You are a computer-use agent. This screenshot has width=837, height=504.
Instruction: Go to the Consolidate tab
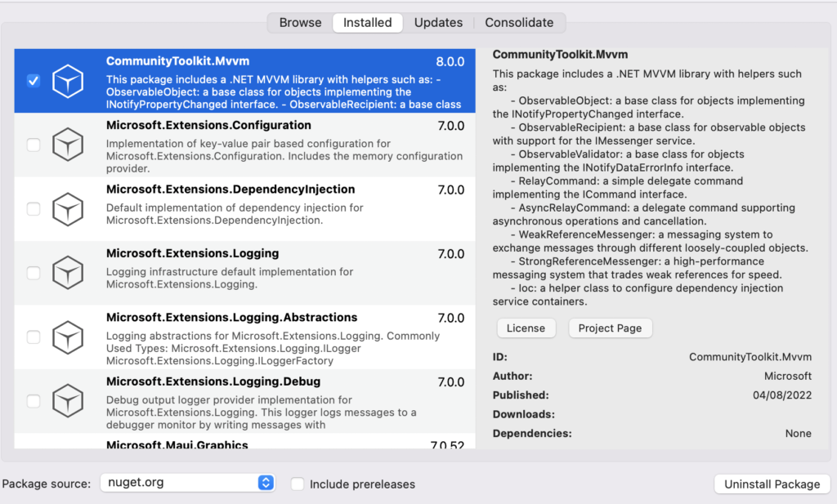click(x=519, y=23)
